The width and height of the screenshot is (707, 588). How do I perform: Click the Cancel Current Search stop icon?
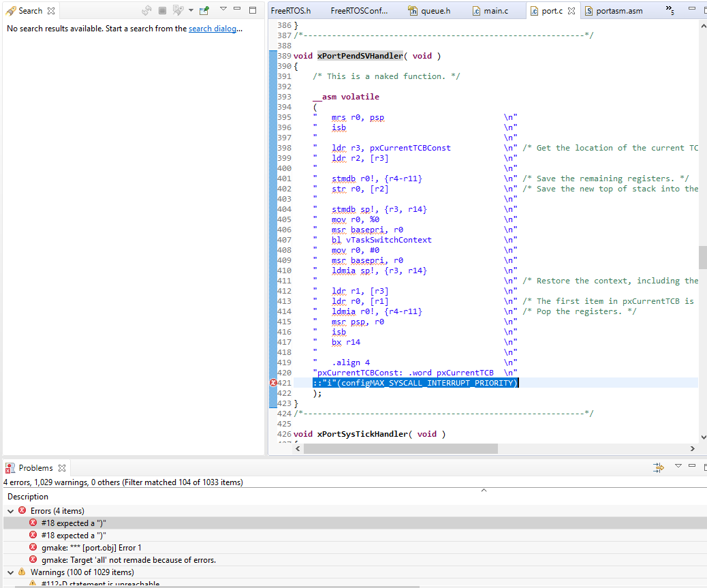(x=162, y=10)
